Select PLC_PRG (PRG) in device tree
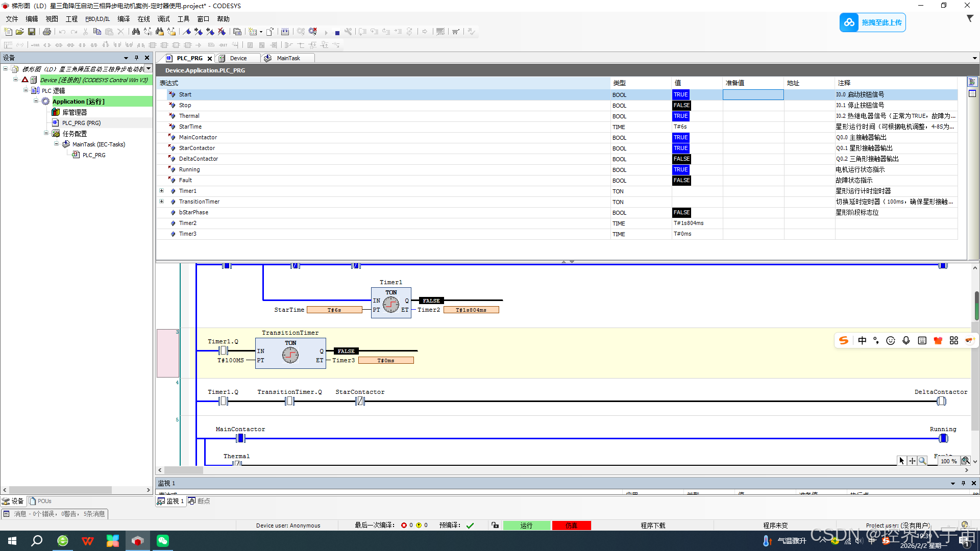The height and width of the screenshot is (551, 980). 81,123
